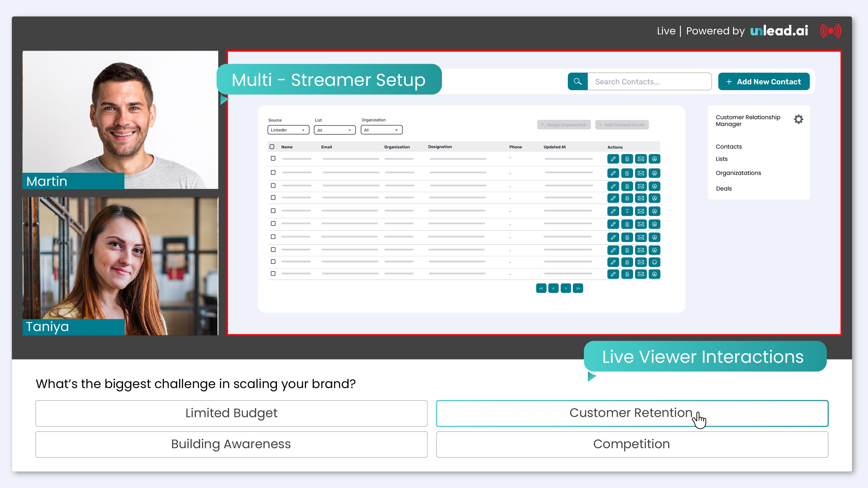Open CRM settings gear icon

pyautogui.click(x=798, y=119)
